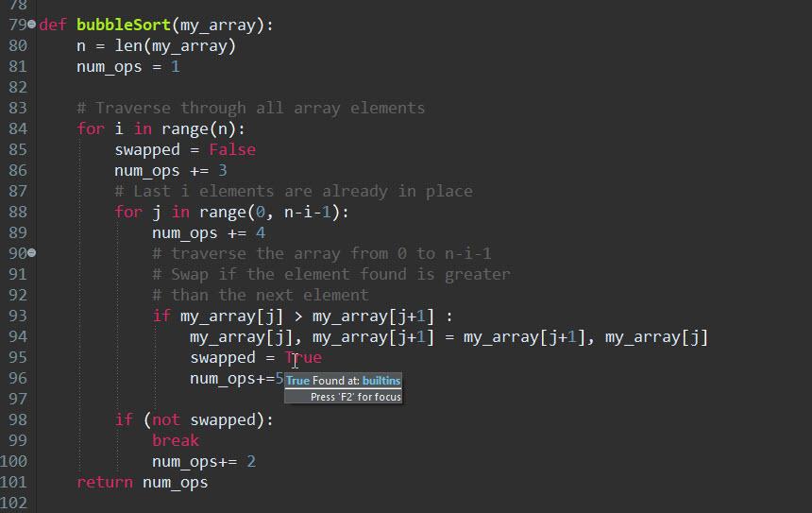Collapse the bubbleSort function fold marker
Image resolution: width=812 pixels, height=513 pixels.
(x=31, y=25)
